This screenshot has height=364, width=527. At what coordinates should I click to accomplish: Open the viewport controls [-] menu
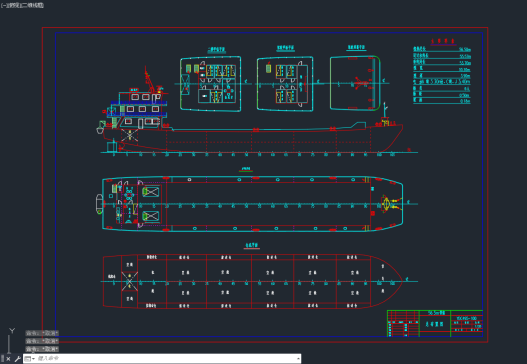click(x=4, y=5)
